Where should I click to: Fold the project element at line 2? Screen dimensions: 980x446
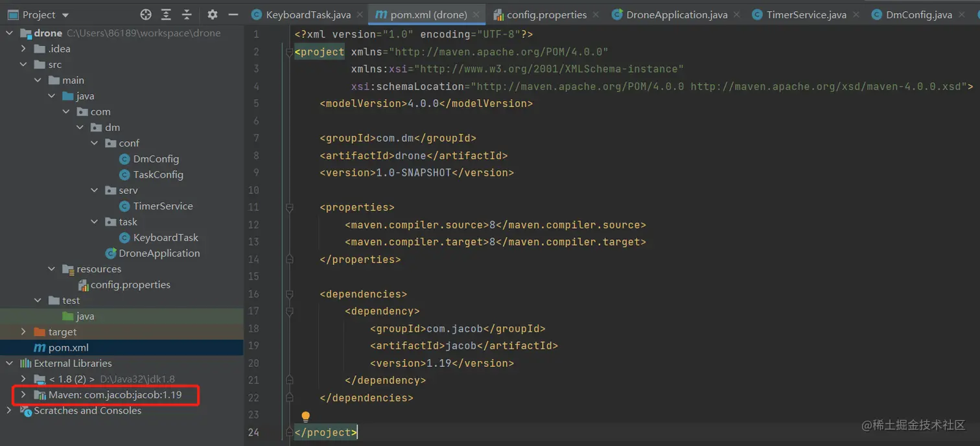point(290,52)
